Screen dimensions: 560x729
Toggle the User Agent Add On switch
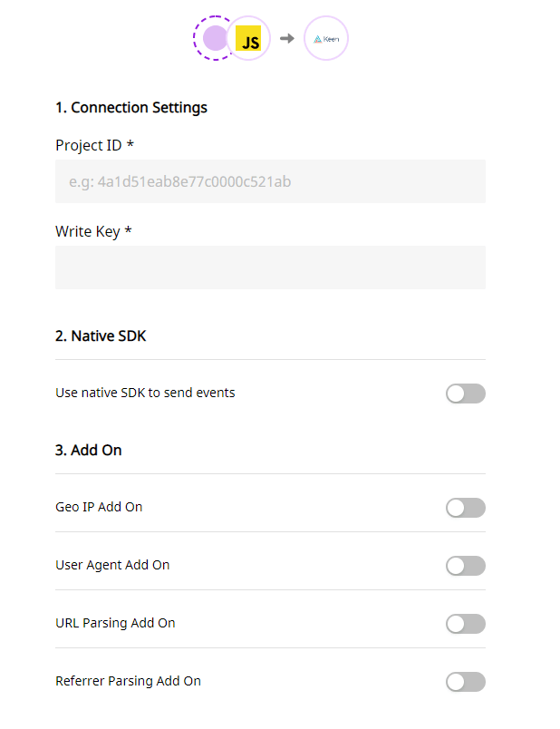coord(466,566)
